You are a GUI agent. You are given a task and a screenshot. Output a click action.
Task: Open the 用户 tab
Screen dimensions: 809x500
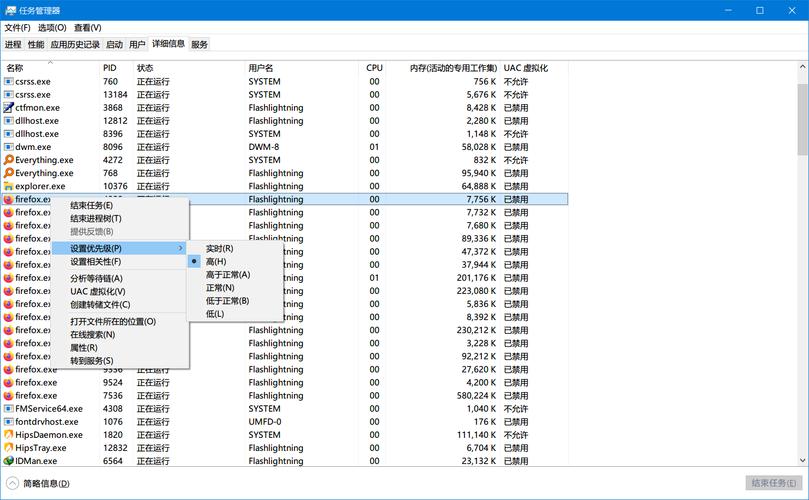point(137,44)
